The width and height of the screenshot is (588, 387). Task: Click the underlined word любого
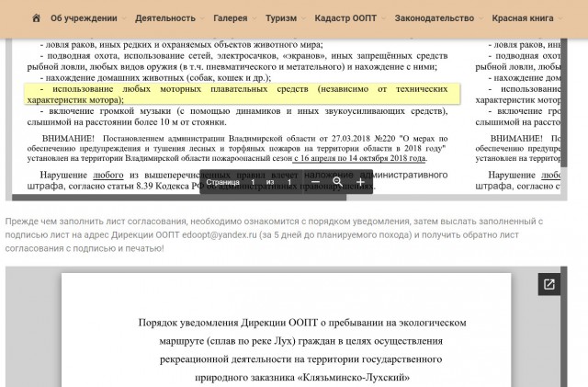click(x=108, y=175)
